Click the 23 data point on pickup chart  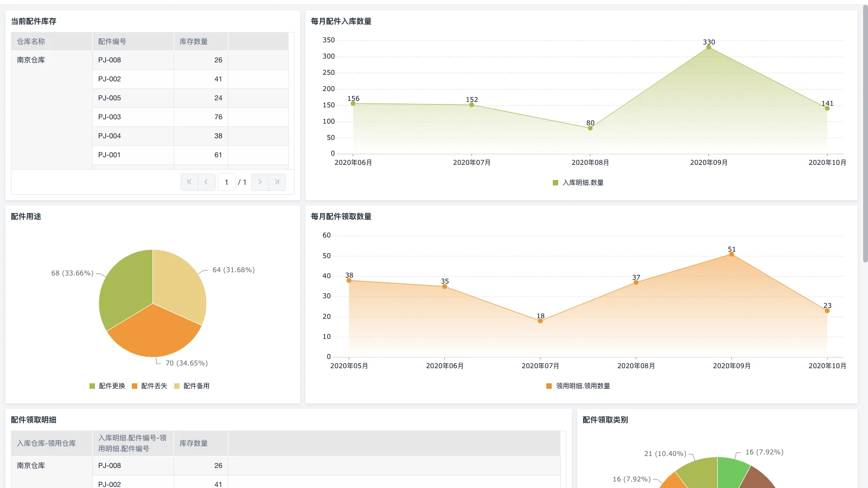[x=827, y=311]
